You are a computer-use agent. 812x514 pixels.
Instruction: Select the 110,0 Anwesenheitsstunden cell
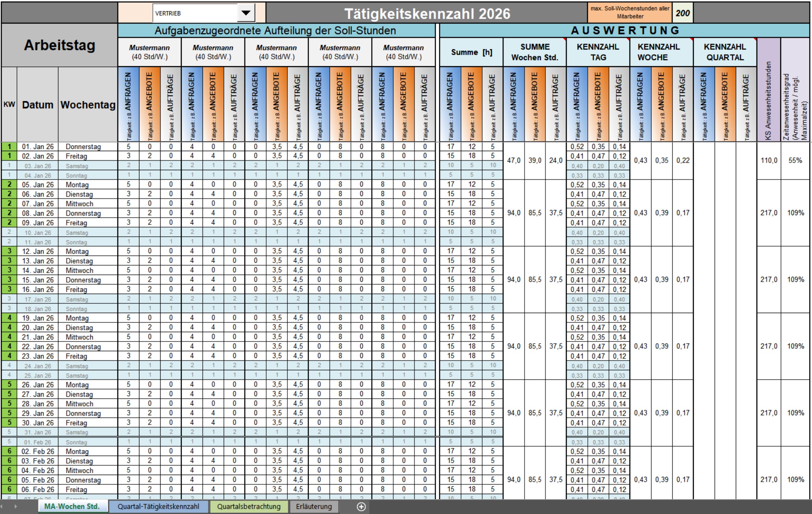tap(768, 160)
